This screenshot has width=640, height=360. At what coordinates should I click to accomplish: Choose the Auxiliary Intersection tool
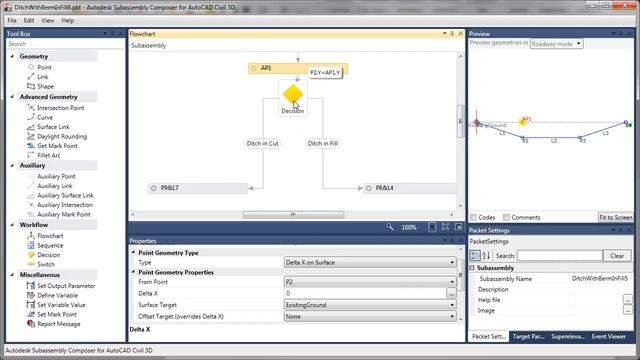pyautogui.click(x=60, y=205)
